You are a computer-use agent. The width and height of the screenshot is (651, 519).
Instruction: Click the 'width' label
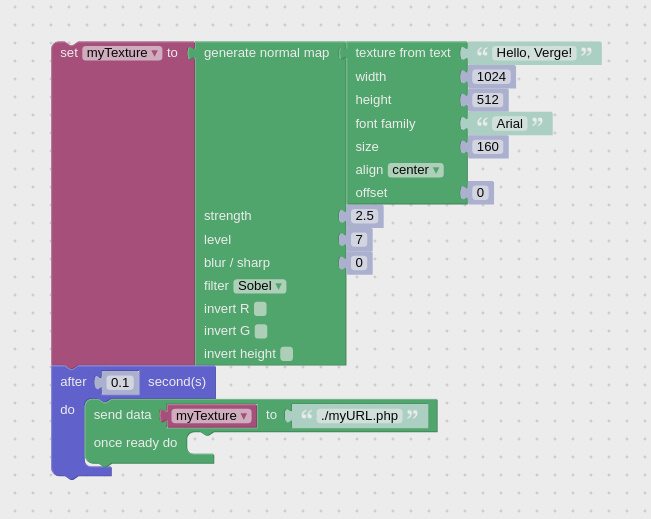tap(371, 77)
